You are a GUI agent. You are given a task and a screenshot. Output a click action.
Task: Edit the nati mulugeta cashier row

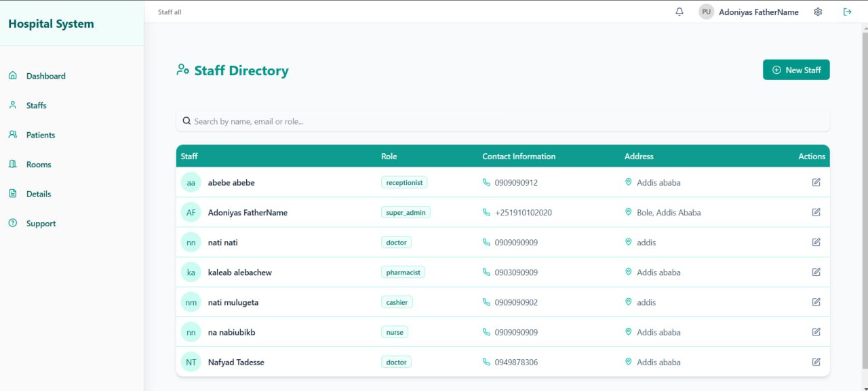click(x=816, y=302)
